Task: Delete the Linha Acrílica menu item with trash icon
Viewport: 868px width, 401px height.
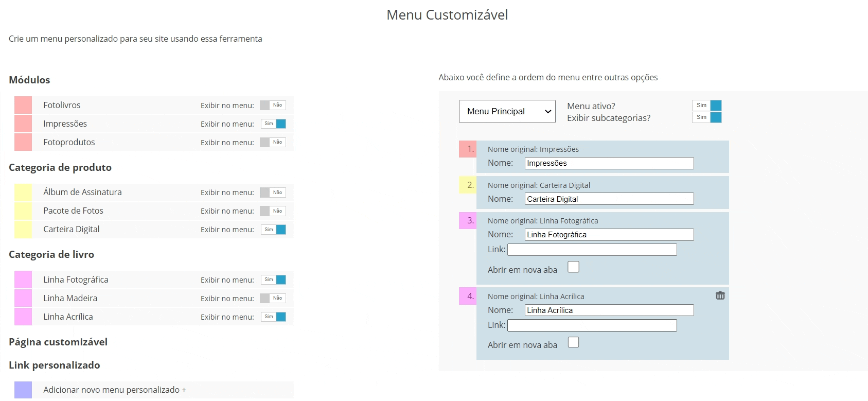Action: (720, 295)
